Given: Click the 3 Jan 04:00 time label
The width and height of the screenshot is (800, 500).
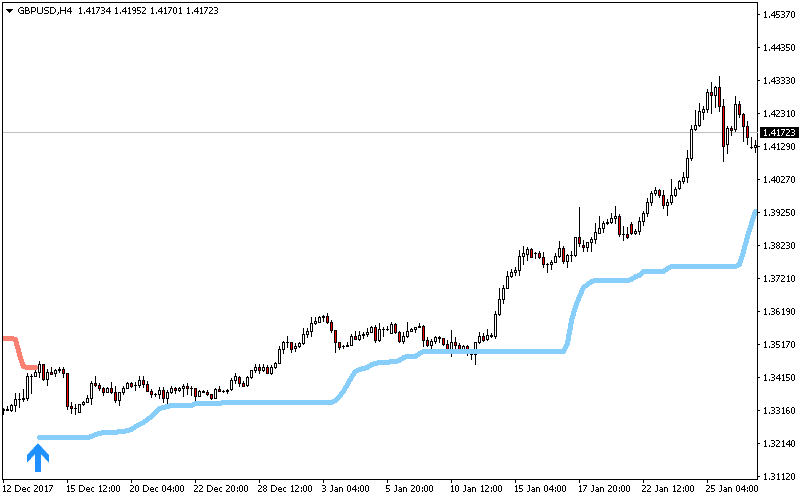Looking at the screenshot, I should tap(347, 490).
